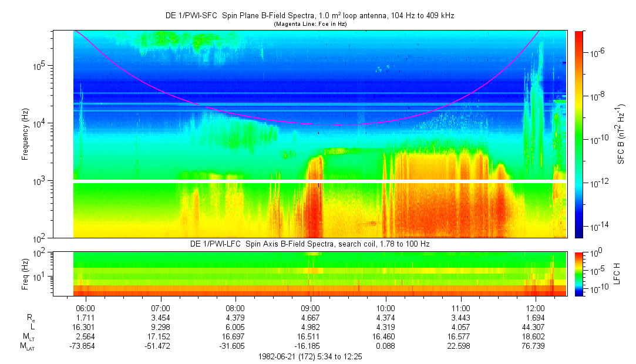Click the Frequency (Hz) axis label

pos(26,133)
